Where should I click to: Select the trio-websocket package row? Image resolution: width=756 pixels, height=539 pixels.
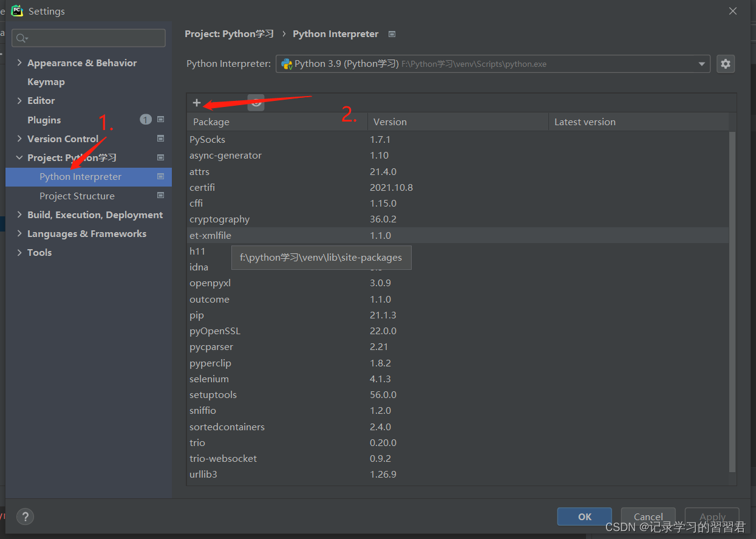pyautogui.click(x=458, y=458)
